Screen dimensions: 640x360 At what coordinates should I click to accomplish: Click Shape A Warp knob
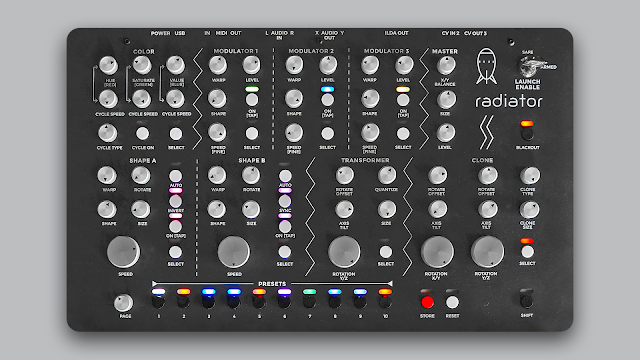(x=107, y=176)
